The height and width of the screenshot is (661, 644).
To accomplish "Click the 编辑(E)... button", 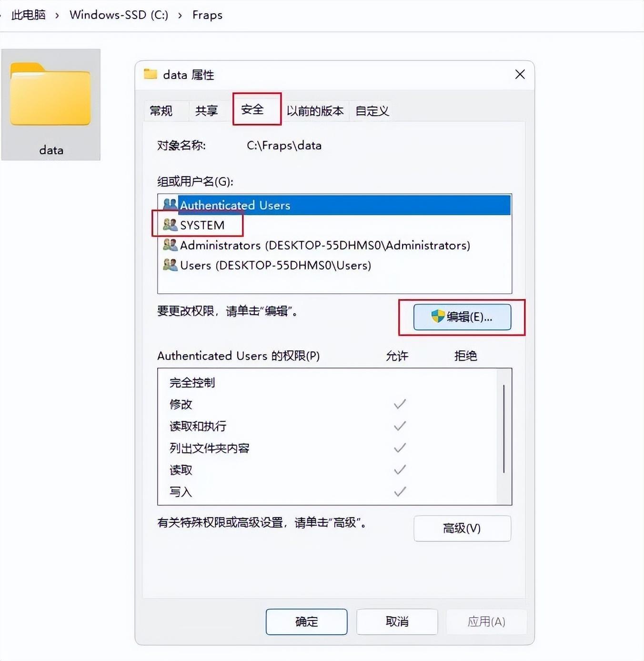I will coord(462,317).
